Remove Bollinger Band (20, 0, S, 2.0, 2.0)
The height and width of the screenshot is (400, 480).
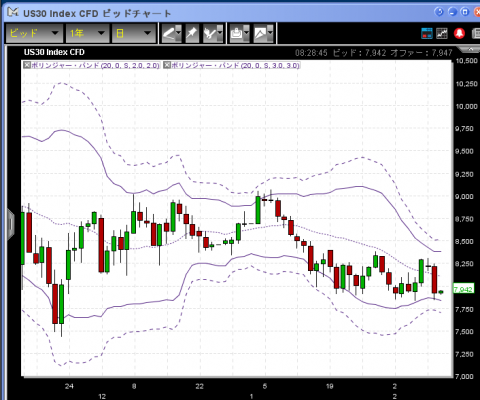(x=27, y=65)
